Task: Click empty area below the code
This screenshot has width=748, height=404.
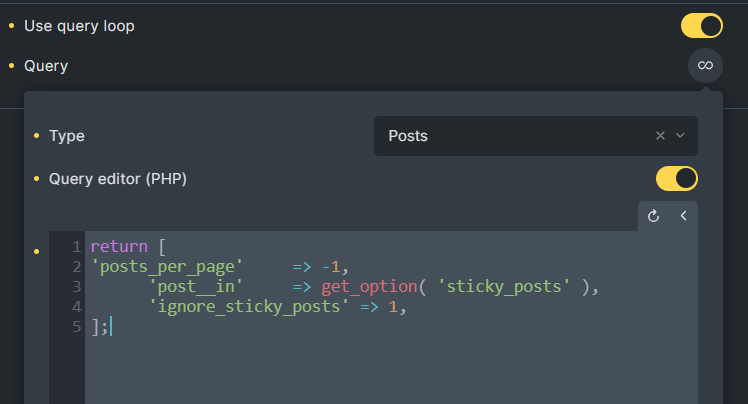Action: (x=391, y=372)
